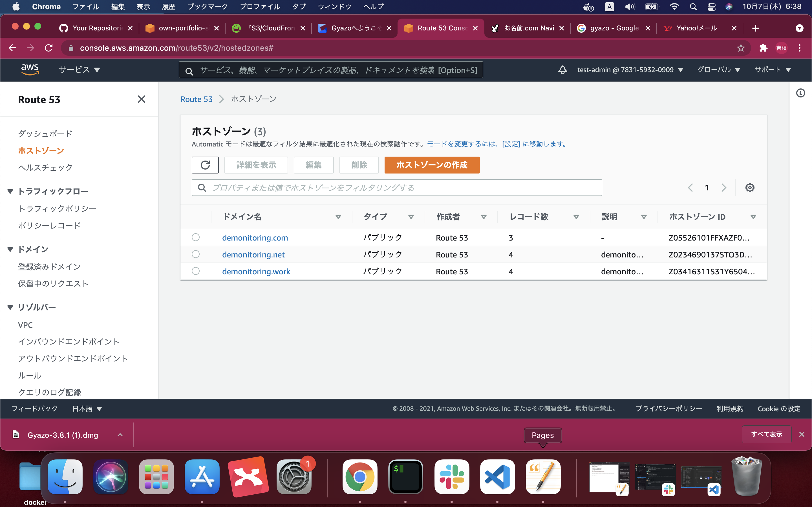Viewport: 812px width, 507px height.
Task: Select the demonitoring.work radio button
Action: click(196, 271)
